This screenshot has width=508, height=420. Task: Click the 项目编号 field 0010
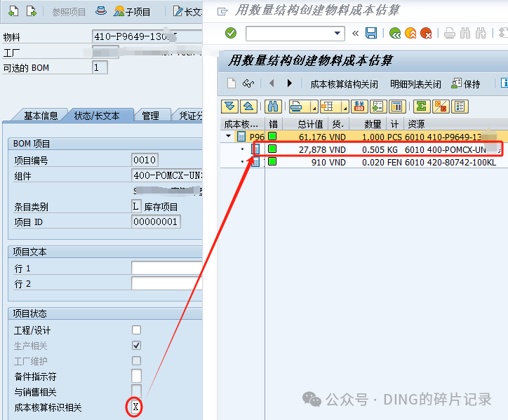[x=145, y=160]
